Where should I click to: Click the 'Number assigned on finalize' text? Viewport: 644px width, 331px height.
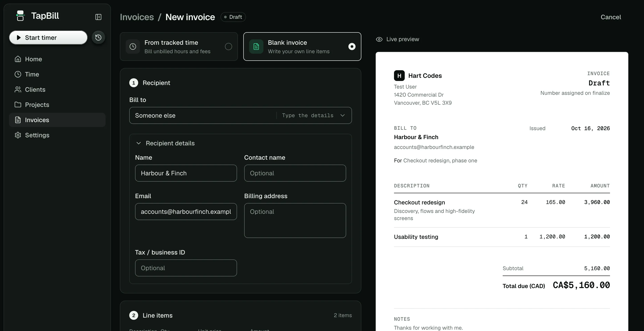pyautogui.click(x=575, y=93)
